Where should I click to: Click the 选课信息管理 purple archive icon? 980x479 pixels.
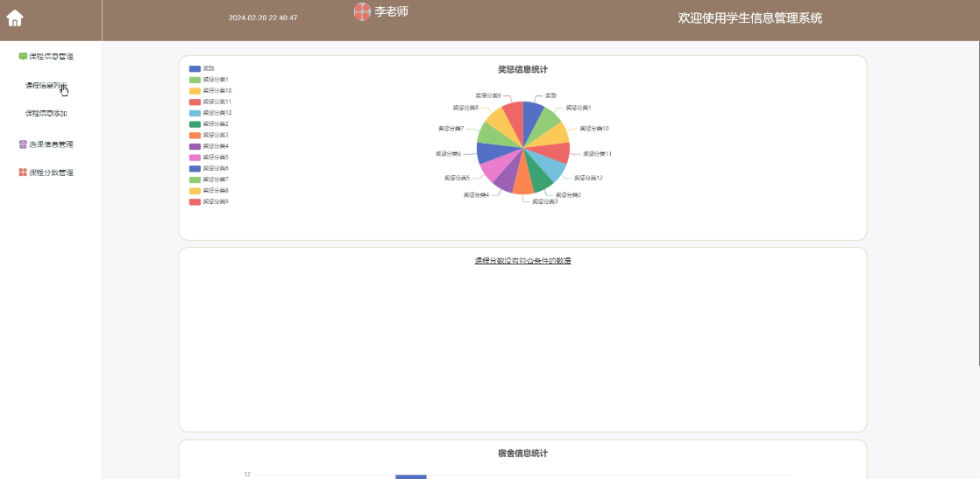(23, 144)
